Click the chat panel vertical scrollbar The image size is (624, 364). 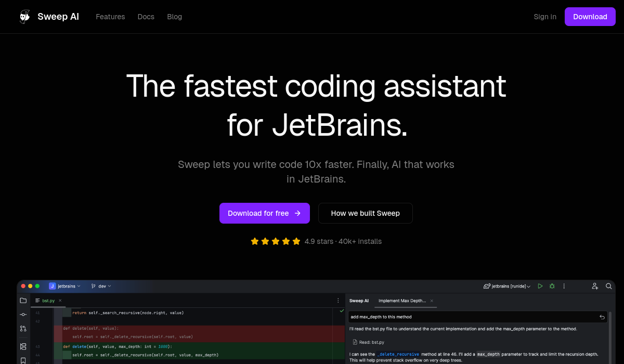pos(610,338)
